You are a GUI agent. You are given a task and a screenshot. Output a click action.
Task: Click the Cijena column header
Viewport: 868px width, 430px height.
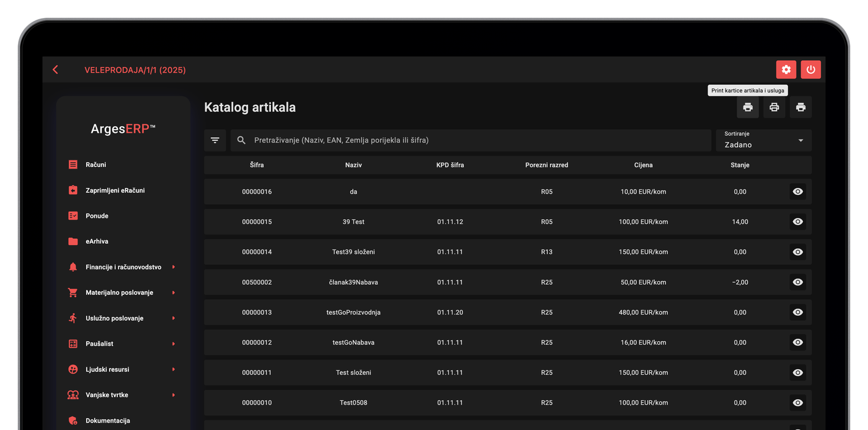pos(644,165)
